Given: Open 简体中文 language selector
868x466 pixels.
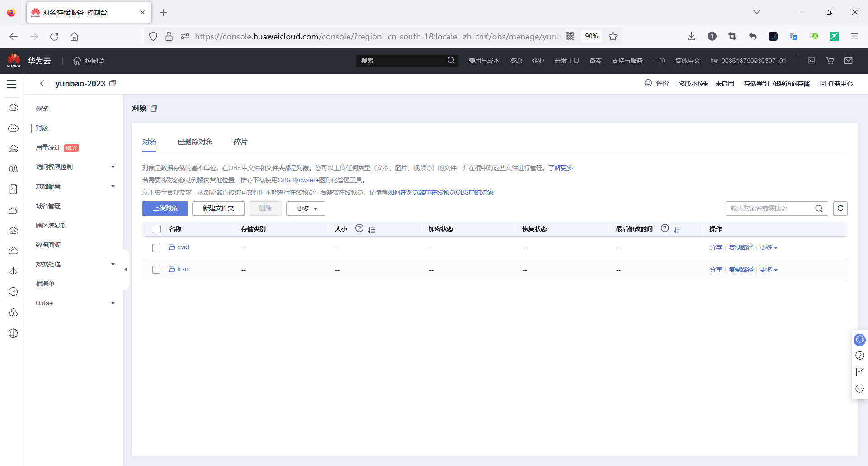Looking at the screenshot, I should tap(688, 61).
